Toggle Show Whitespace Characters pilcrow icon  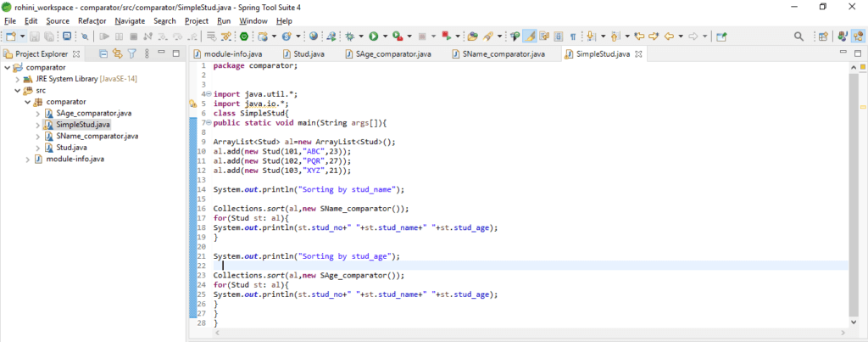tap(573, 36)
